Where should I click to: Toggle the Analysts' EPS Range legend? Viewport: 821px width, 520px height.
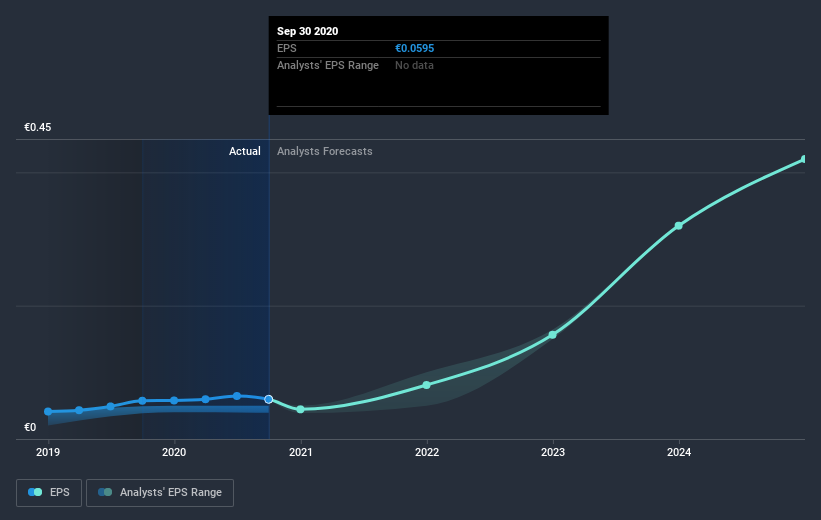[x=160, y=492]
